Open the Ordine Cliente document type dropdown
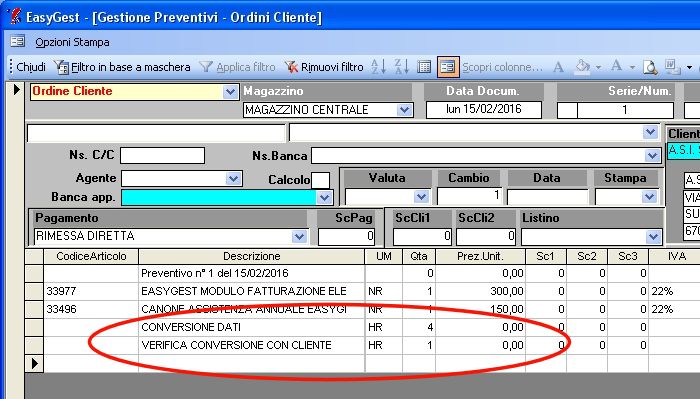Image resolution: width=700 pixels, height=399 pixels. (230, 92)
